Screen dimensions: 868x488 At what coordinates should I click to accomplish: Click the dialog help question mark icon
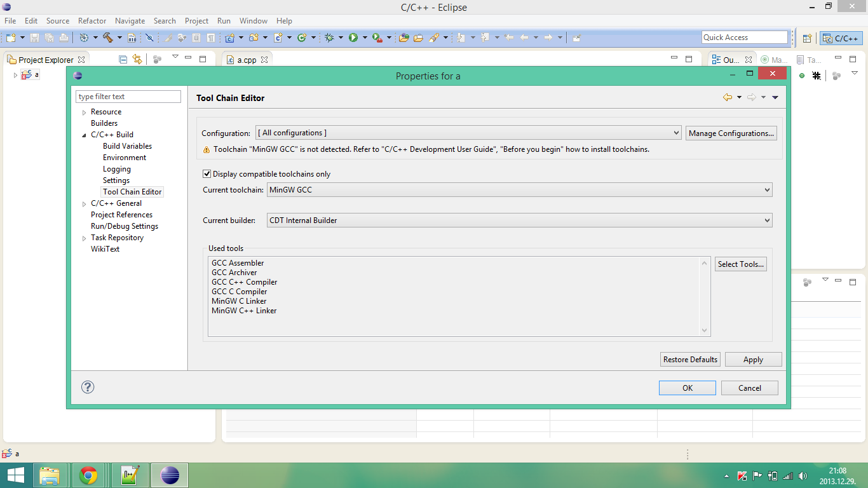click(88, 387)
